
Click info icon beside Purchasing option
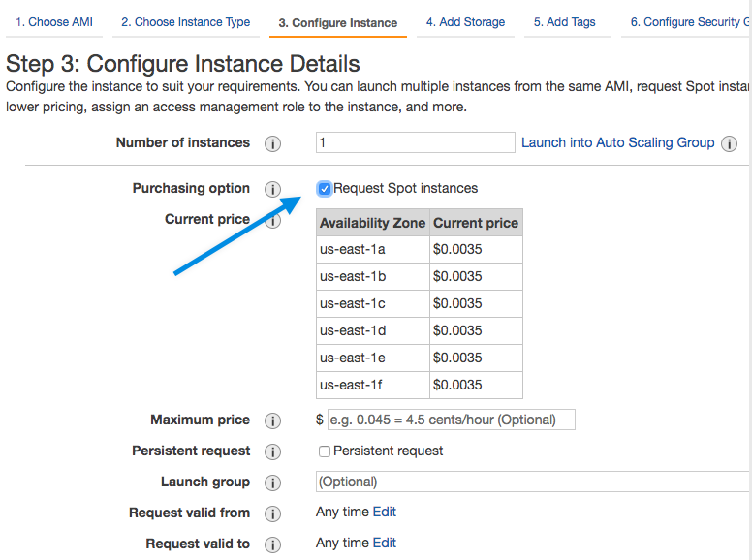pos(272,189)
